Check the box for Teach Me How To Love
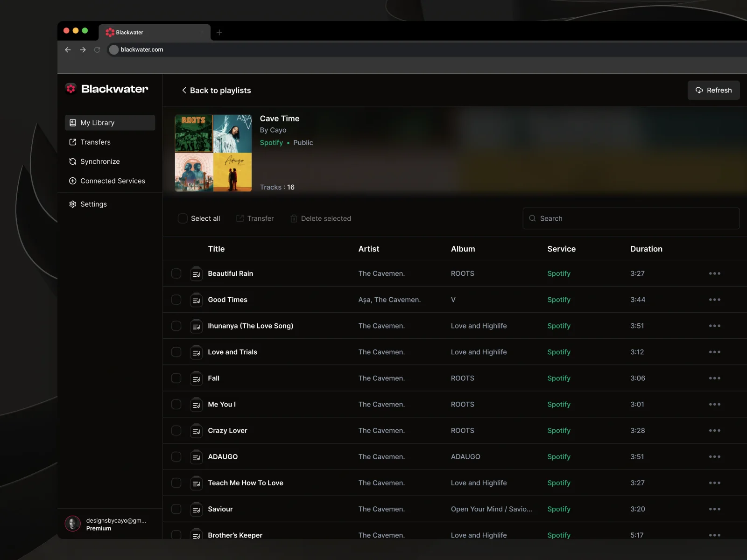This screenshot has height=560, width=747. [176, 483]
